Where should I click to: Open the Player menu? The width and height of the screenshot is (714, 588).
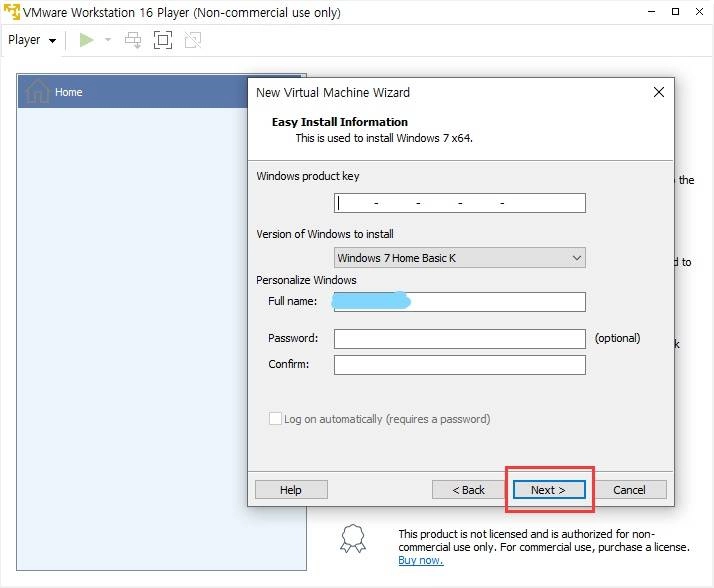click(32, 40)
